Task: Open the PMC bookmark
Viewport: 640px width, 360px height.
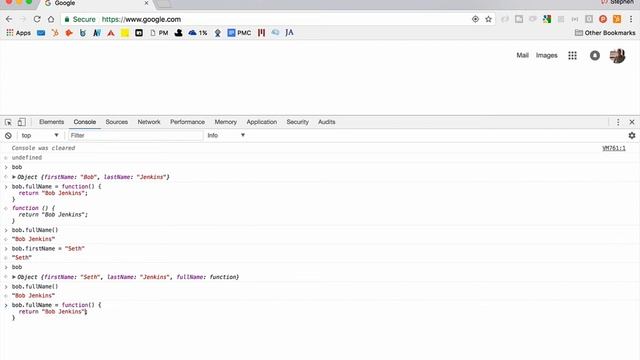Action: tap(239, 33)
